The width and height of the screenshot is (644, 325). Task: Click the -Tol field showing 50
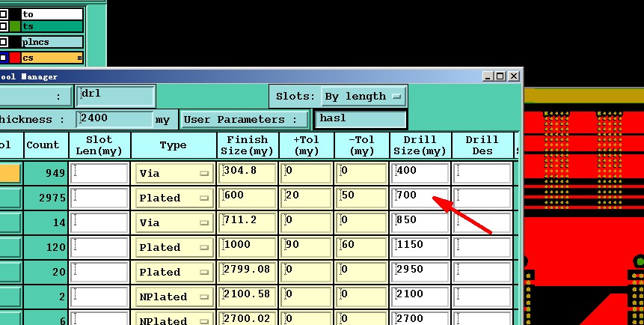click(362, 198)
